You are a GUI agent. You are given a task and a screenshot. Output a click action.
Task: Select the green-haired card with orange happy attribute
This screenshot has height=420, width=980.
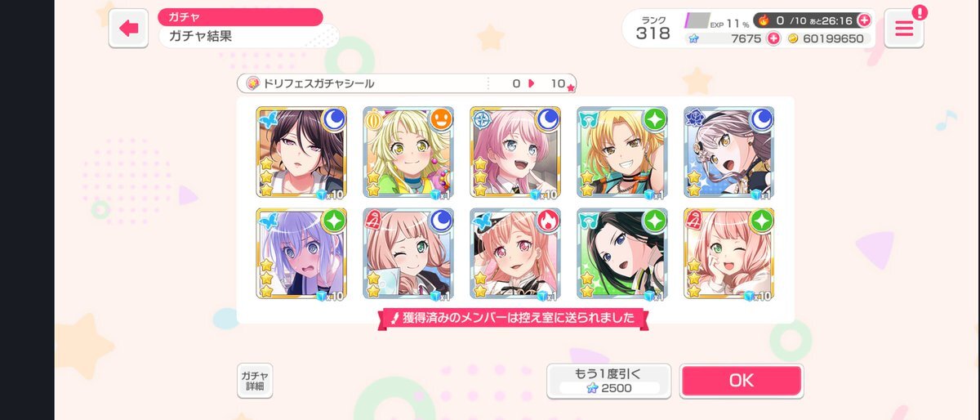click(x=408, y=153)
